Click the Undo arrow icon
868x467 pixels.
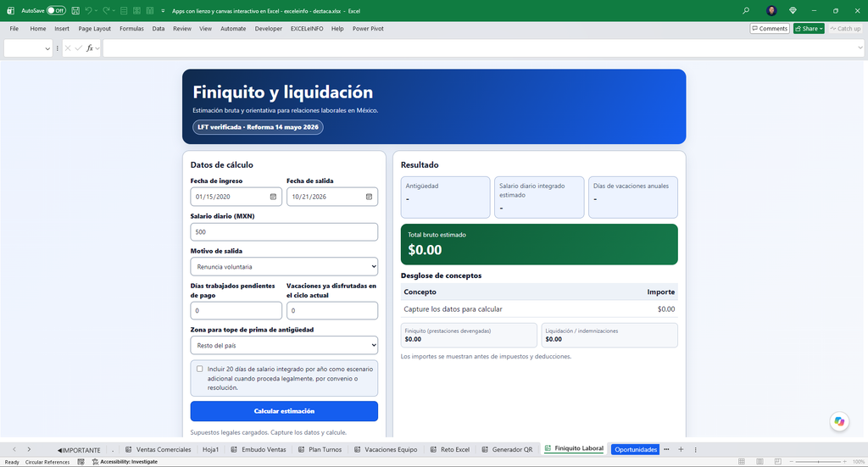click(88, 10)
